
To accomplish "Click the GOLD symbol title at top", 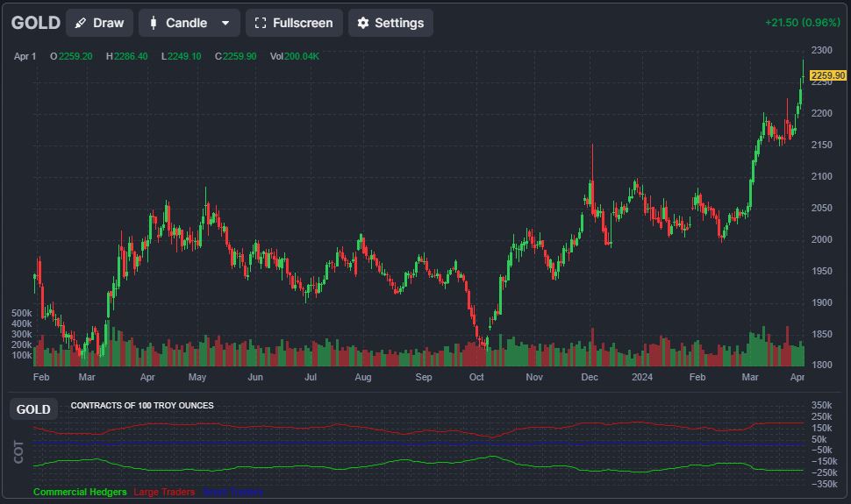I will coord(36,23).
